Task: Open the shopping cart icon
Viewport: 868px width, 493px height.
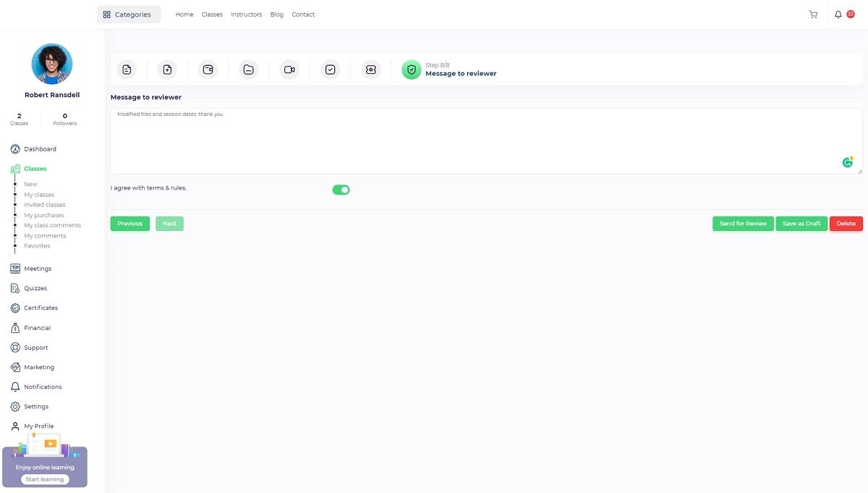Action: (x=813, y=14)
